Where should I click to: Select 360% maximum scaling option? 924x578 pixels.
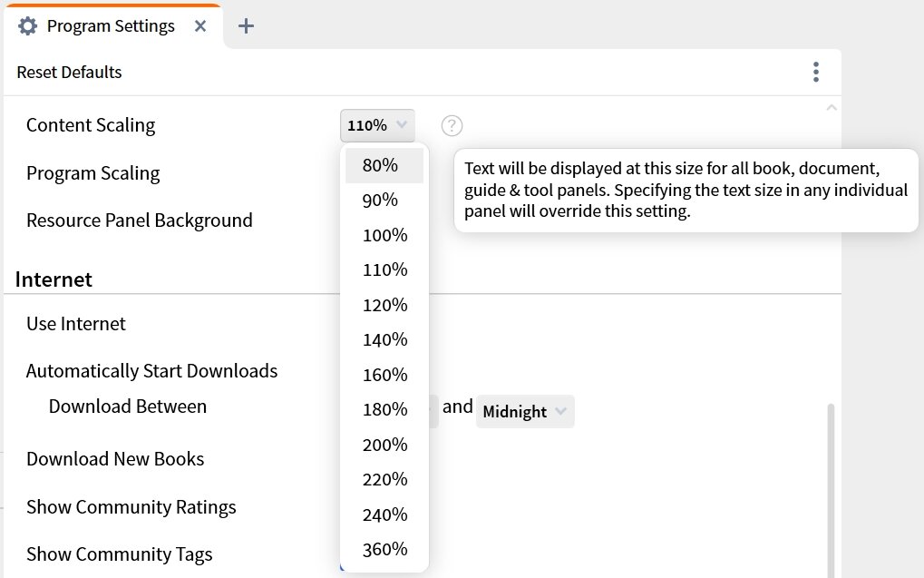pos(384,549)
